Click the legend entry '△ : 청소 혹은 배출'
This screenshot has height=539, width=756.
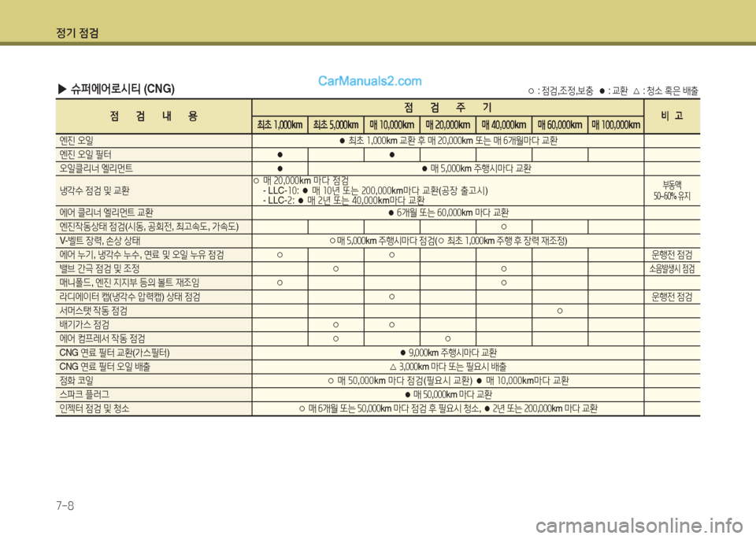click(x=666, y=90)
